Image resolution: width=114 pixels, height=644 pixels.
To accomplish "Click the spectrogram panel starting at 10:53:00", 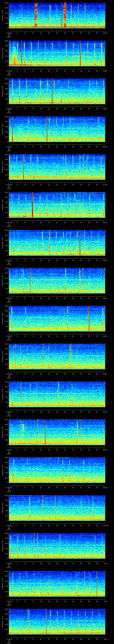I will pyautogui.click(x=57, y=281).
